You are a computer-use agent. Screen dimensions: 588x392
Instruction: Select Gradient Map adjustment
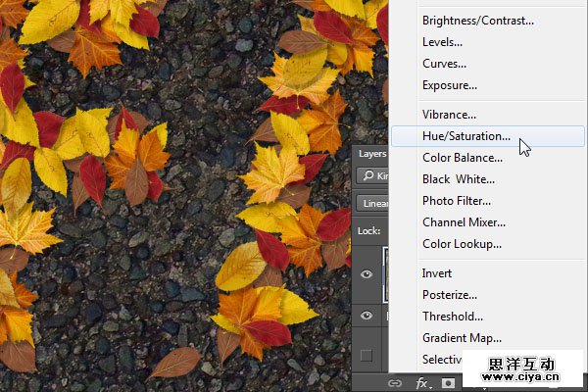click(x=462, y=338)
